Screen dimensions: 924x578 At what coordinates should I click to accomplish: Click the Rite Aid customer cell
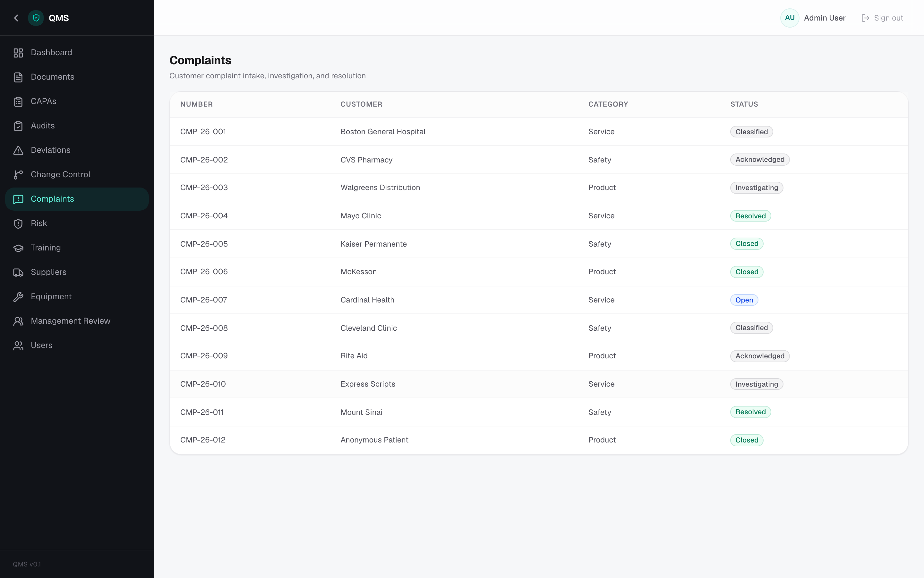[354, 356]
